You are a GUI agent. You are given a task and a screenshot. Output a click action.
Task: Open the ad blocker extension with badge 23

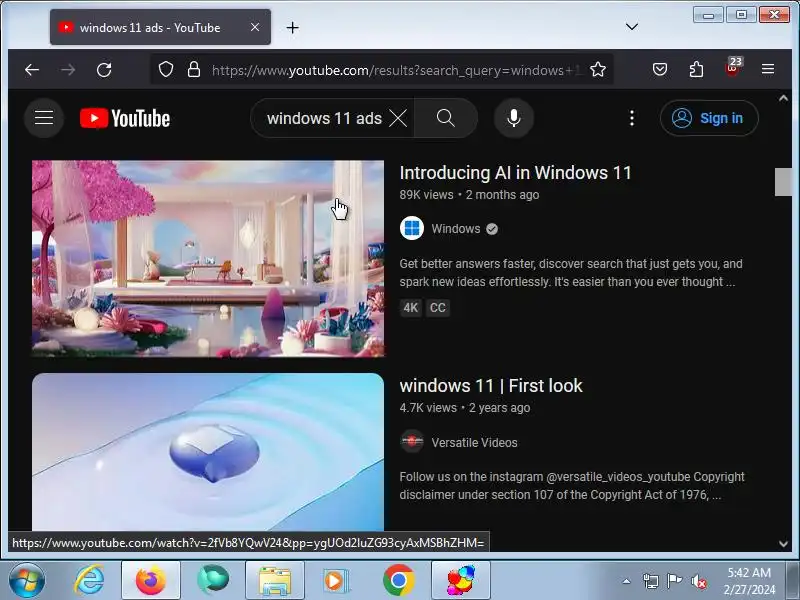(x=733, y=68)
